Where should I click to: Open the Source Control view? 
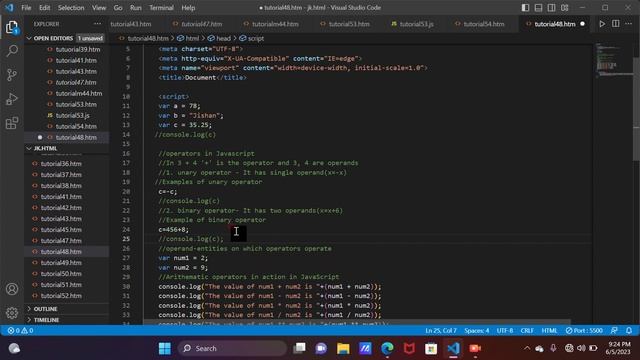coord(12,75)
